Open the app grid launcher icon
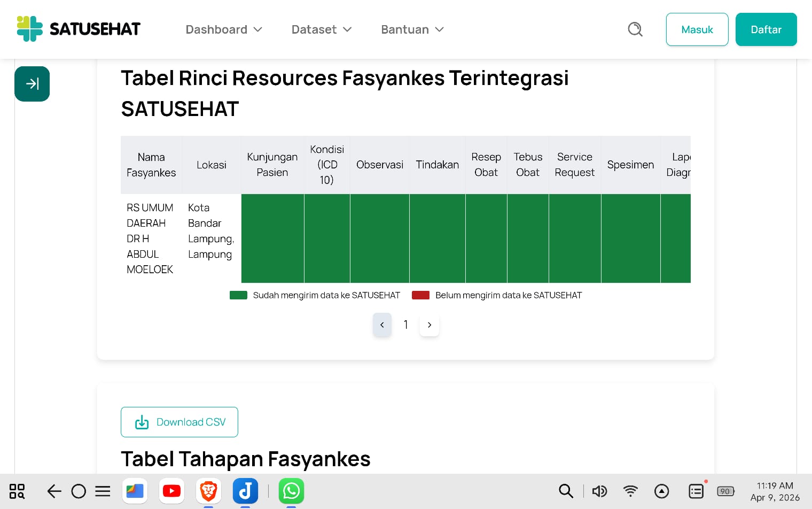812x509 pixels. (x=17, y=491)
